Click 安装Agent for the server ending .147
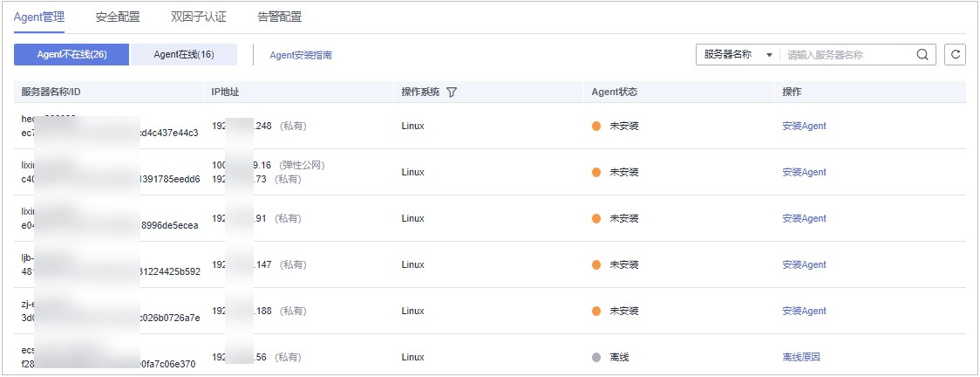The width and height of the screenshot is (980, 377). tap(804, 264)
